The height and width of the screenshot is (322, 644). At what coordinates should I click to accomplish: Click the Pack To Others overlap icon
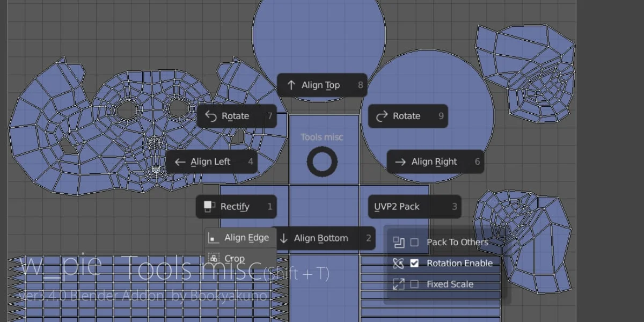coord(398,242)
